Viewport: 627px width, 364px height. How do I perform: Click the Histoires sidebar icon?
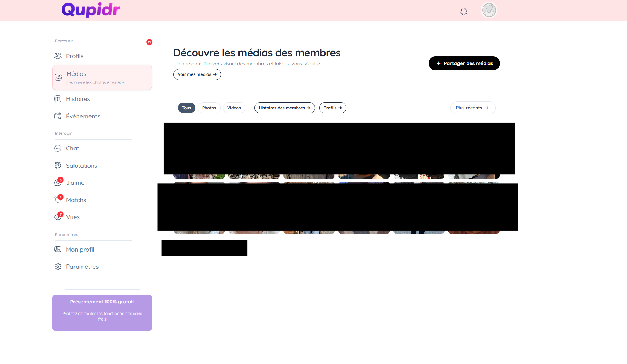(x=58, y=99)
